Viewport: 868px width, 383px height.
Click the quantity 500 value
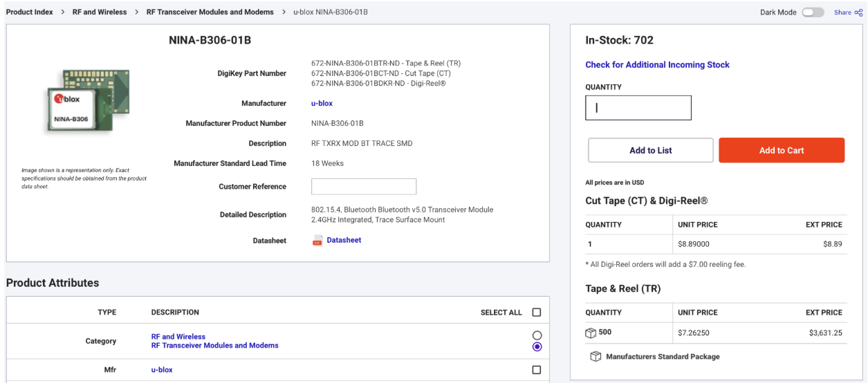(x=605, y=333)
